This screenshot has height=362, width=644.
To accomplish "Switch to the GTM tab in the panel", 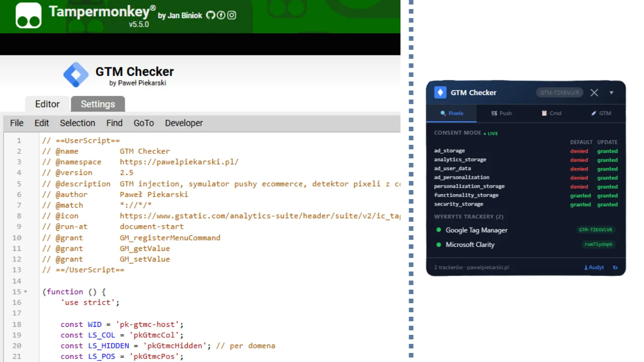I will pos(601,113).
